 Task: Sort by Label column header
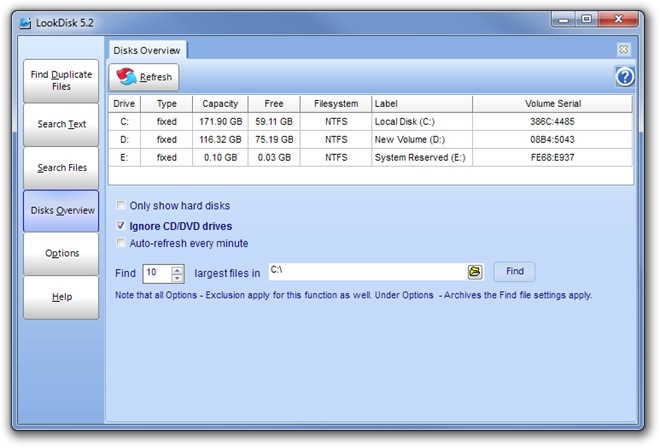422,104
